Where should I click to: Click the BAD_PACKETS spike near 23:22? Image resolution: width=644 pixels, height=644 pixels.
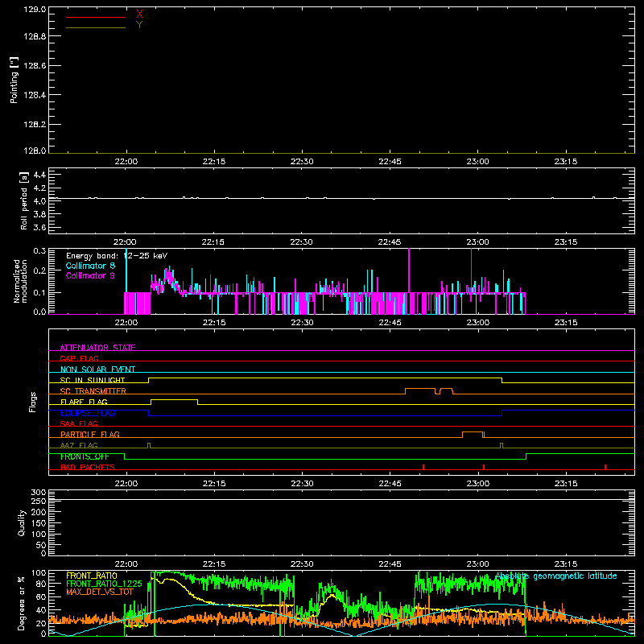point(605,467)
